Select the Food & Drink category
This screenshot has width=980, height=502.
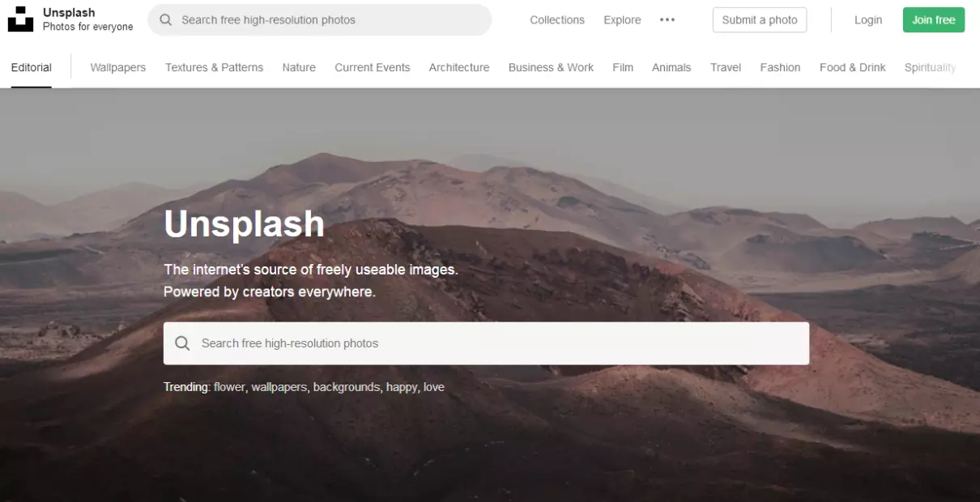(x=853, y=67)
